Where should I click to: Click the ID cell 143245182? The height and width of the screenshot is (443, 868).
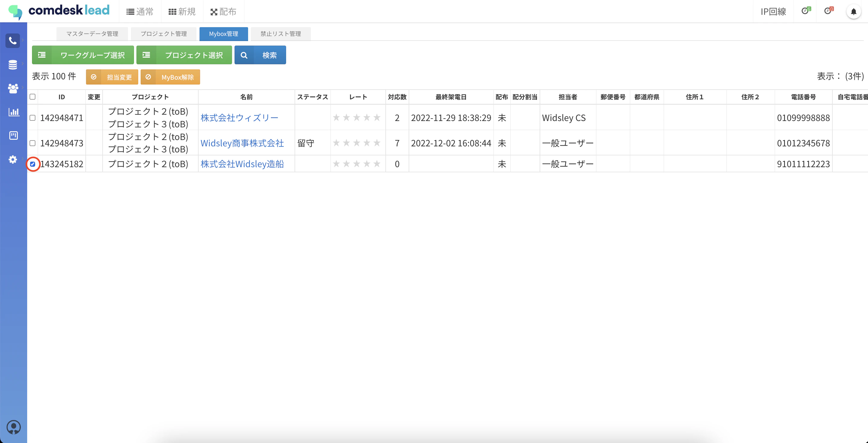point(62,164)
